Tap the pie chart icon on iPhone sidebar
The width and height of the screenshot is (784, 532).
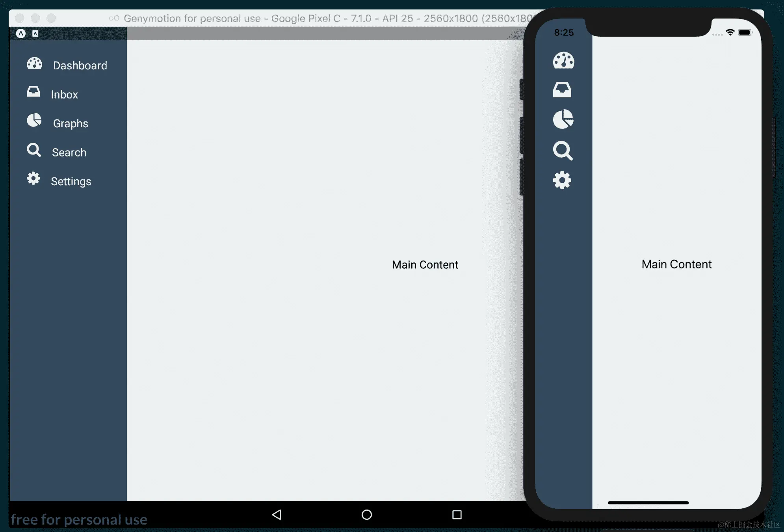click(563, 119)
